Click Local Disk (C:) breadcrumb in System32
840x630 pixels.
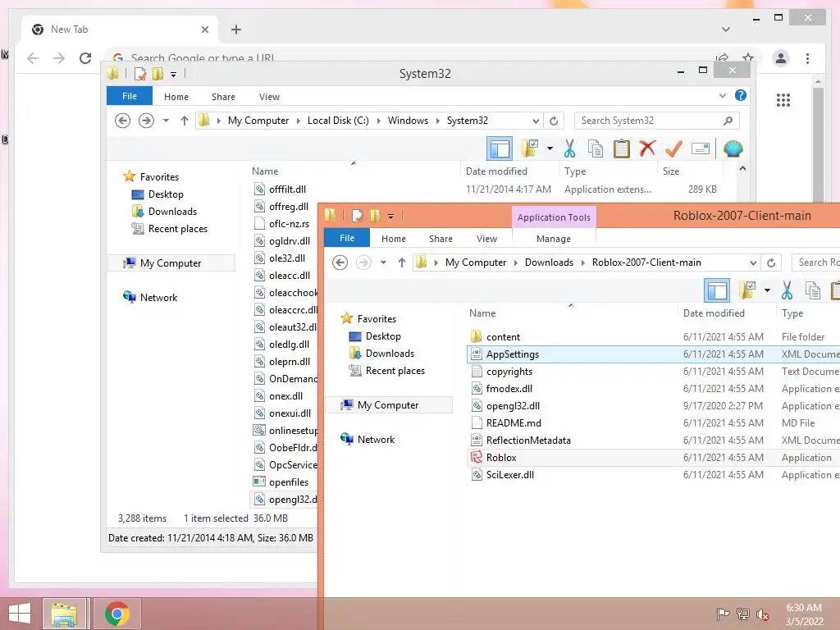tap(337, 121)
